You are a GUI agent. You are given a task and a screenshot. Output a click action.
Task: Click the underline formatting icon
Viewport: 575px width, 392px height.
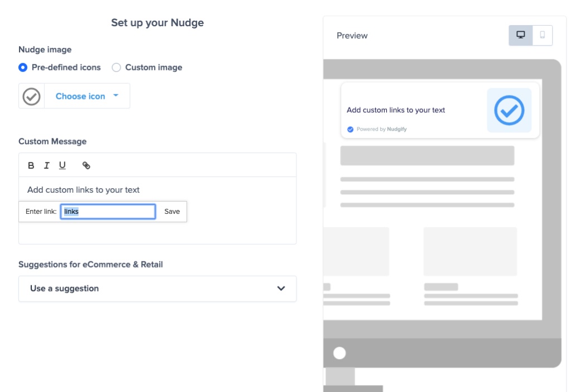click(x=63, y=165)
